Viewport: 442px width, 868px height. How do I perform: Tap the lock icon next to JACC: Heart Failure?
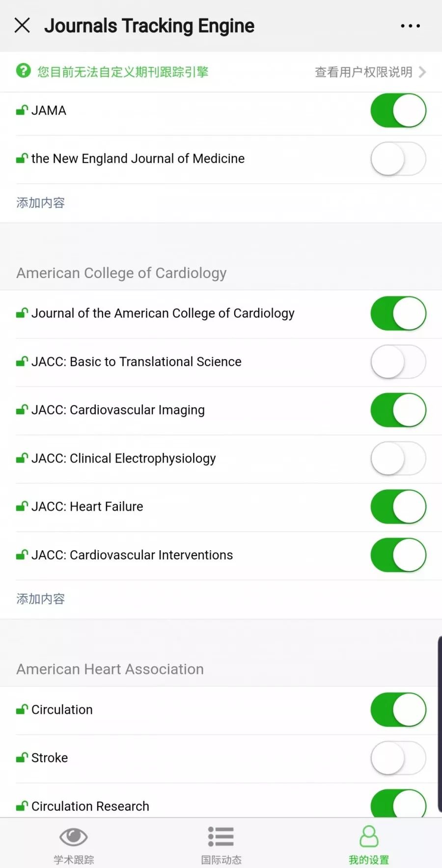tap(22, 506)
